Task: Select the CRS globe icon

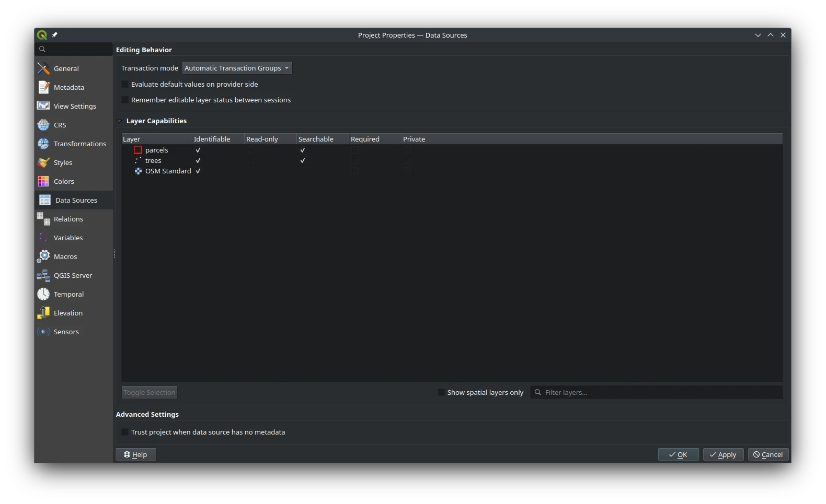Action: point(43,125)
